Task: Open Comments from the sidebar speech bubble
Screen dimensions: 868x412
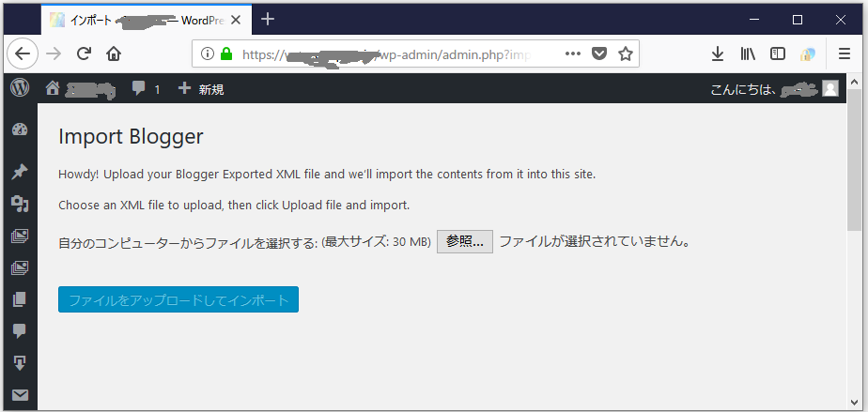Action: (20, 331)
